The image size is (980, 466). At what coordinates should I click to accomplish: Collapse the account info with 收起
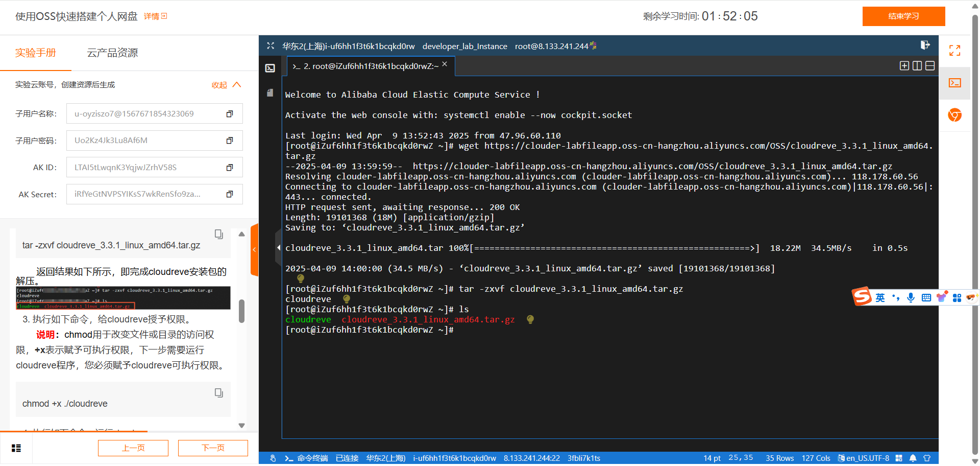click(x=226, y=85)
